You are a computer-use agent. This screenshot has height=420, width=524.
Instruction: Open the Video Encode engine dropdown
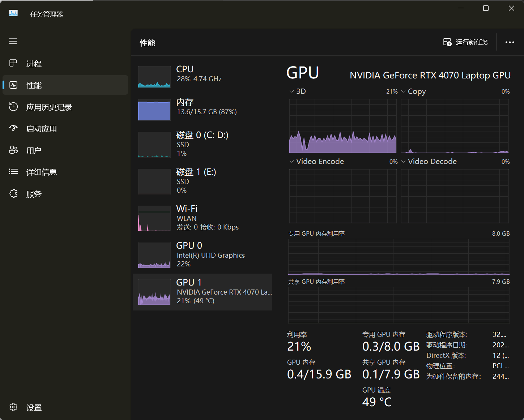[x=291, y=162]
